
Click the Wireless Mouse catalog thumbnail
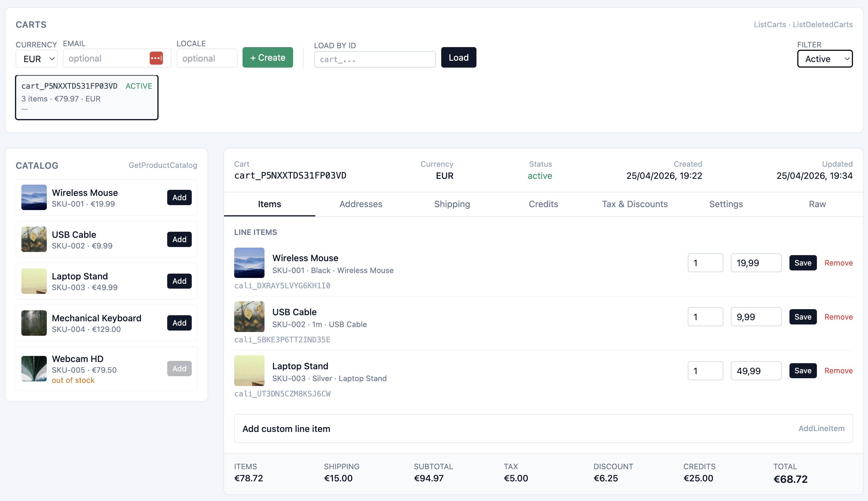pos(34,197)
